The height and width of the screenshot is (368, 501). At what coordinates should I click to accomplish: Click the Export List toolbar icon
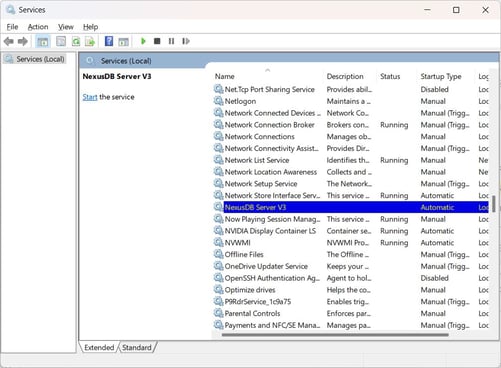coord(90,41)
